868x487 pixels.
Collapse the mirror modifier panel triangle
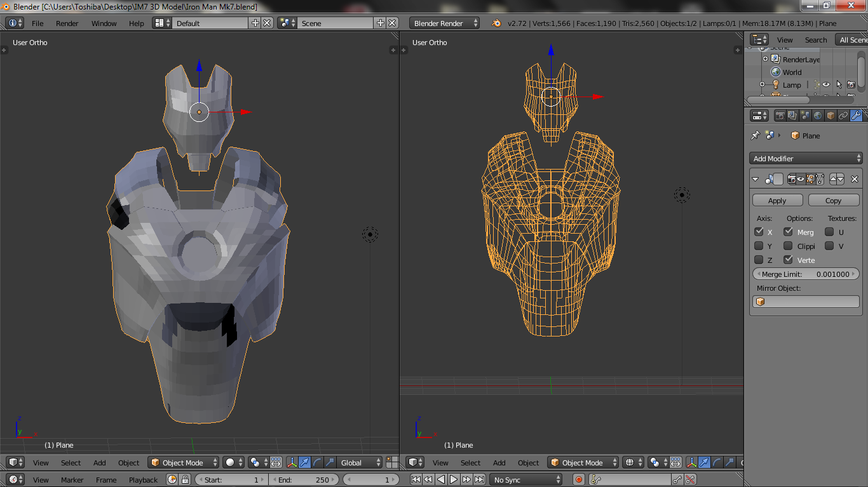point(756,179)
